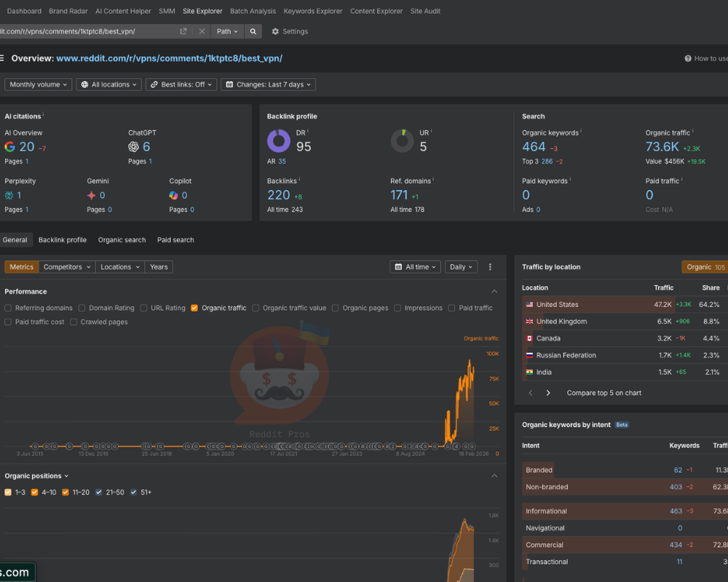This screenshot has height=582, width=728.
Task: Open Daily interval dropdown
Action: 461,267
